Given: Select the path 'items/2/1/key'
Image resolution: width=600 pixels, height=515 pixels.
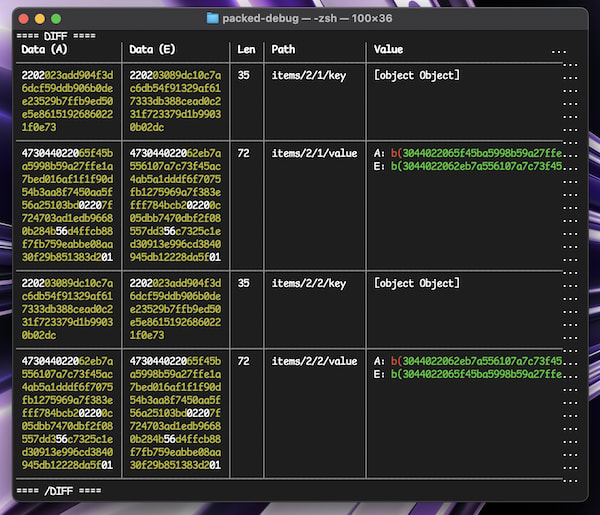Looking at the screenshot, I should coord(309,75).
